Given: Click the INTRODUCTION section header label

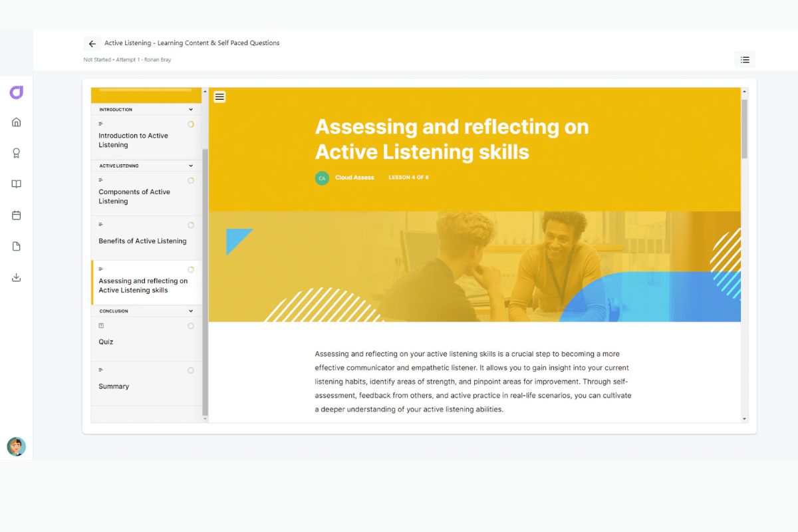Looking at the screenshot, I should point(116,110).
